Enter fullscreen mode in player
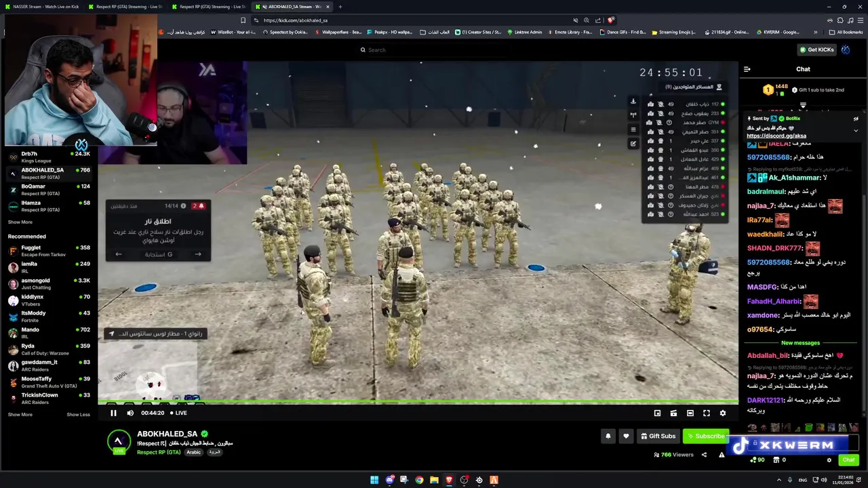The image size is (868, 488). pos(706,413)
